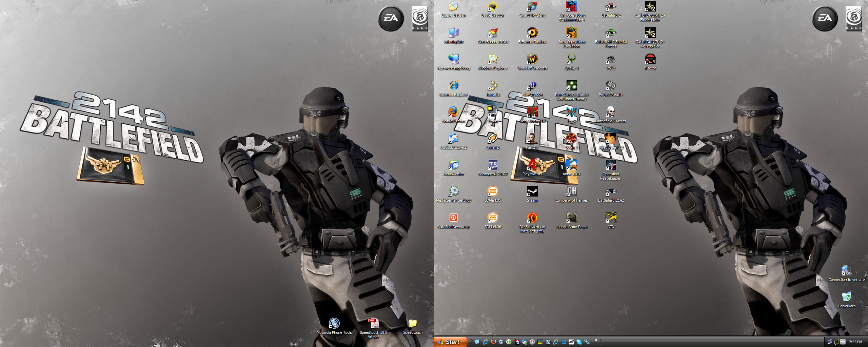
Task: Select the Project Reality shortcut
Action: 611,88
